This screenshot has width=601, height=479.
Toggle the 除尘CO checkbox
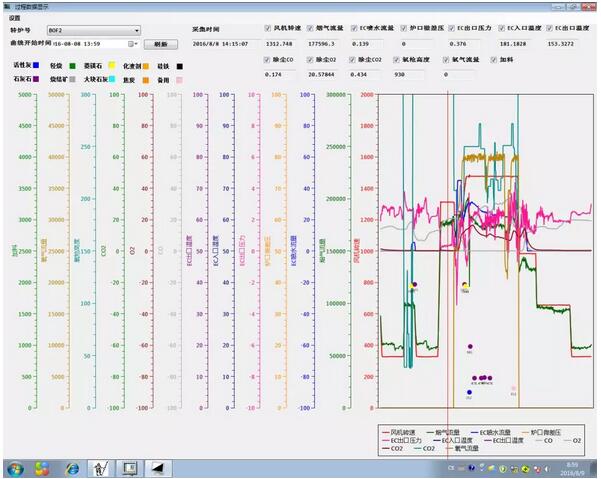pyautogui.click(x=267, y=60)
